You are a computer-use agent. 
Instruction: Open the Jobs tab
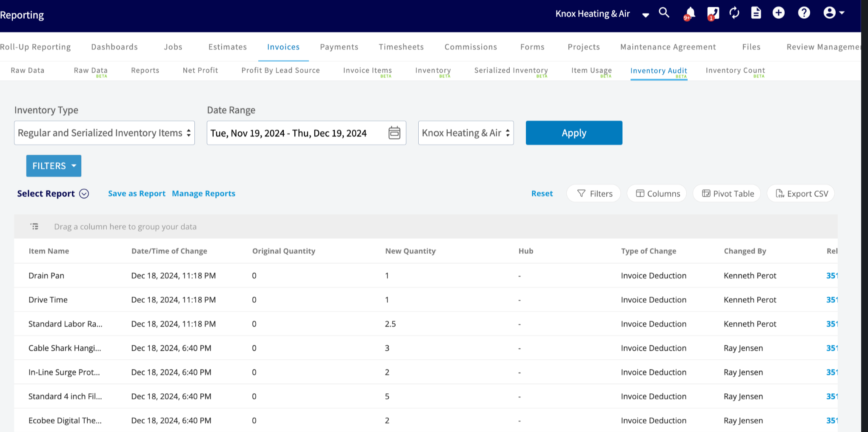click(x=173, y=47)
